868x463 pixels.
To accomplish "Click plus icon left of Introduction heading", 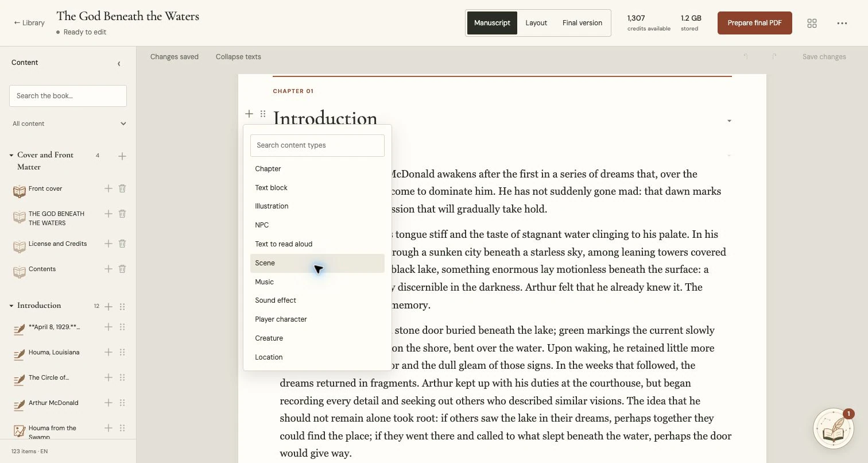I will pos(249,114).
